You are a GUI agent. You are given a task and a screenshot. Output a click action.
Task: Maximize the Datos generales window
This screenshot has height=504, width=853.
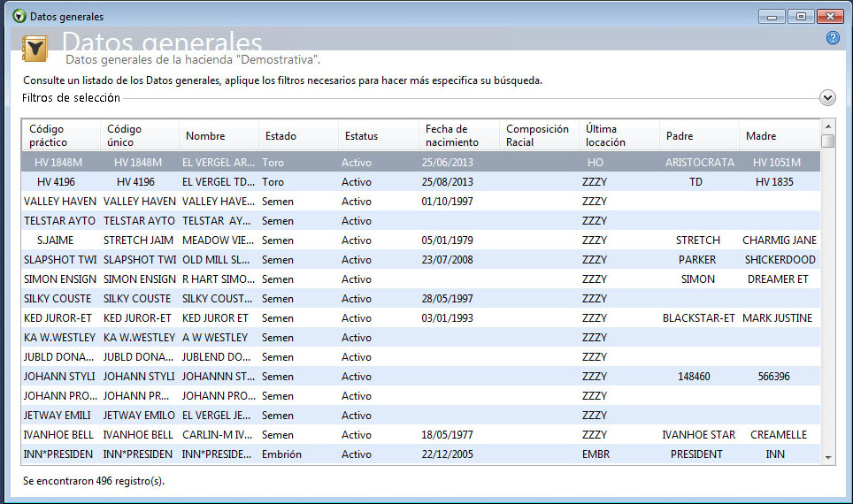click(x=801, y=16)
